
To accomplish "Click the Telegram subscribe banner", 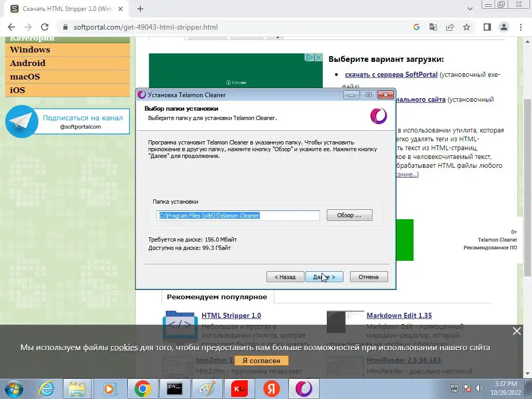I will 68,122.
